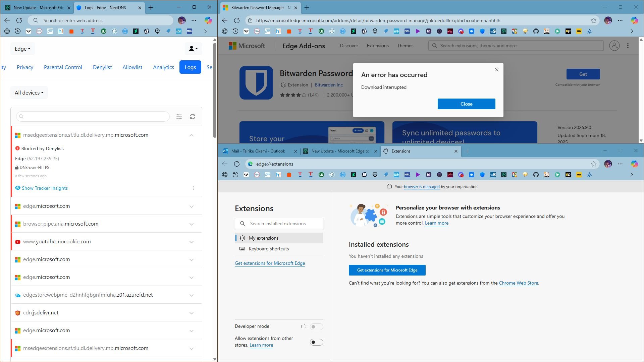The height and width of the screenshot is (362, 644).
Task: Open the NextDNS account dropdown
Action: (x=193, y=49)
